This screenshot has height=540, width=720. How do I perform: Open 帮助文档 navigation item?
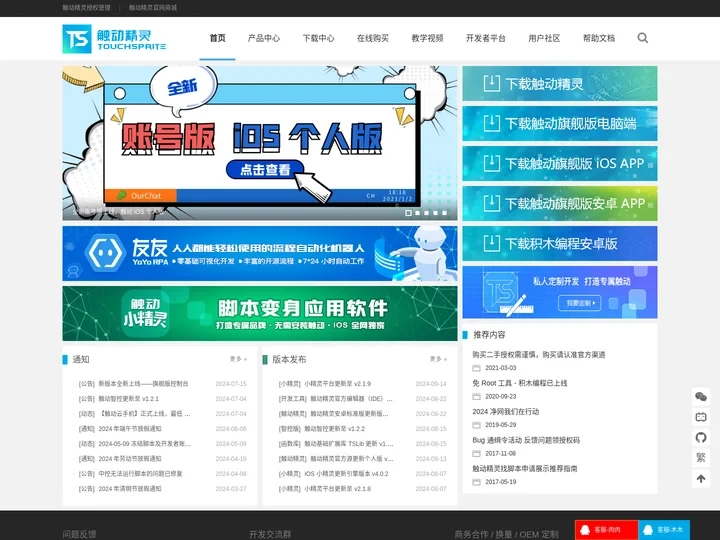pos(599,38)
